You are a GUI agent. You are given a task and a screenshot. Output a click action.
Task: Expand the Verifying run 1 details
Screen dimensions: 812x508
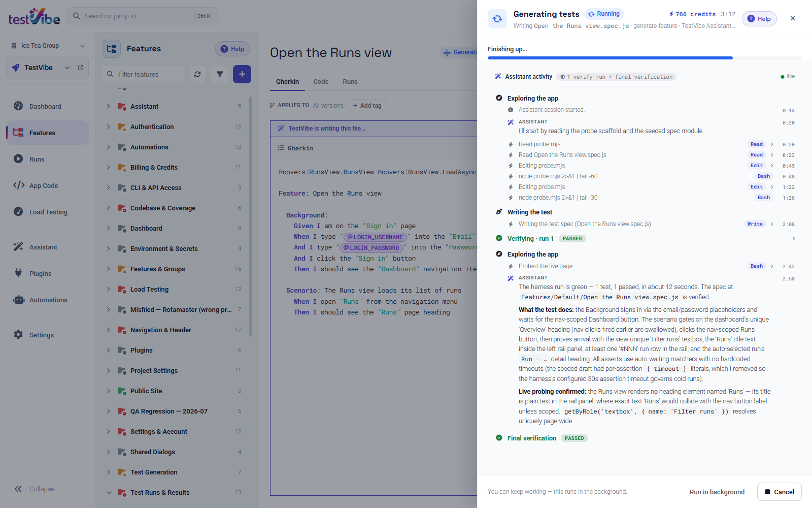[793, 239]
